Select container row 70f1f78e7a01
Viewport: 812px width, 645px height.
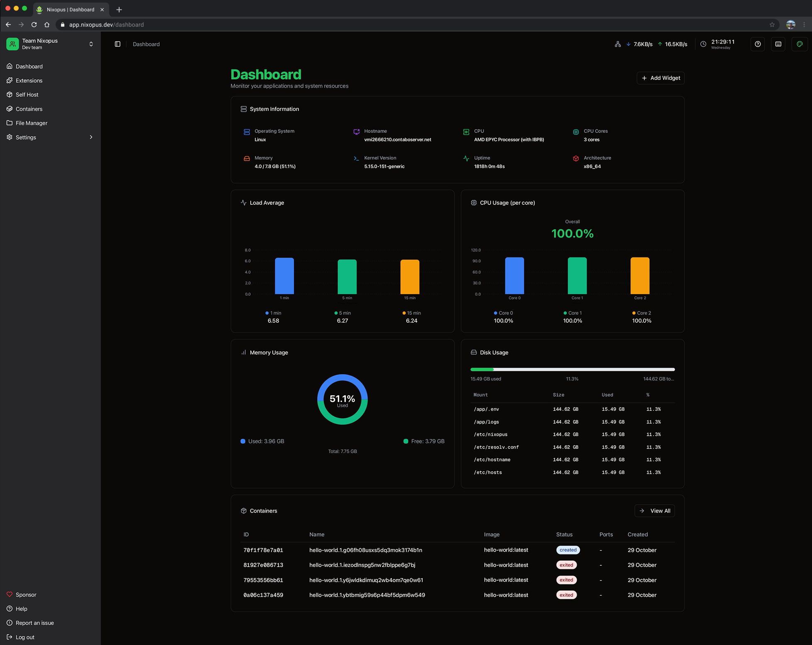(263, 550)
